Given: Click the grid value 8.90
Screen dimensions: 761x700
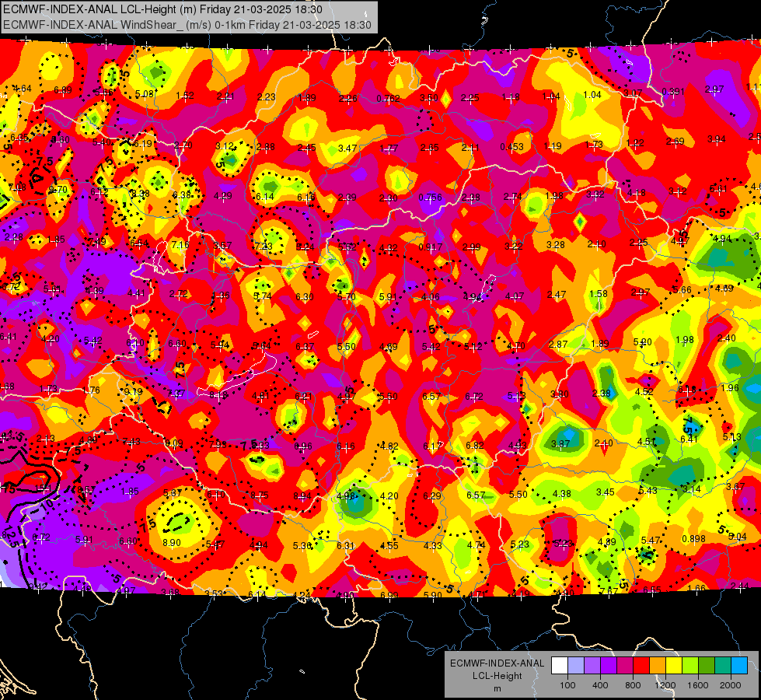Looking at the screenshot, I should [172, 543].
